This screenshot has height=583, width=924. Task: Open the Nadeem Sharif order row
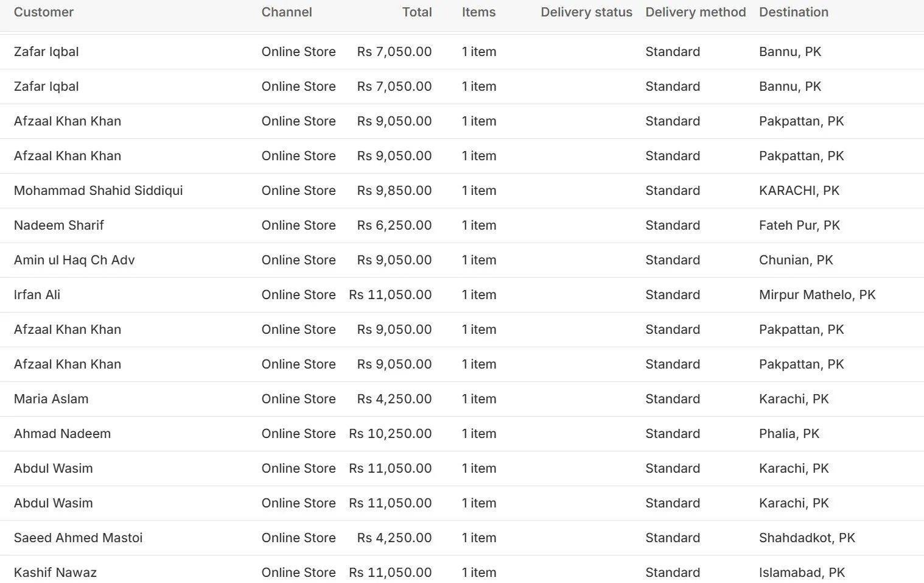click(59, 225)
